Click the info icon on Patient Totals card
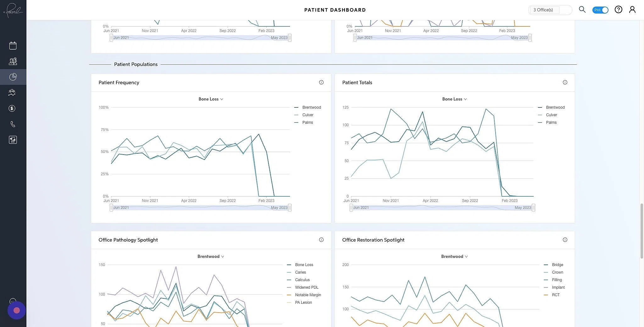The image size is (644, 327). pyautogui.click(x=565, y=82)
